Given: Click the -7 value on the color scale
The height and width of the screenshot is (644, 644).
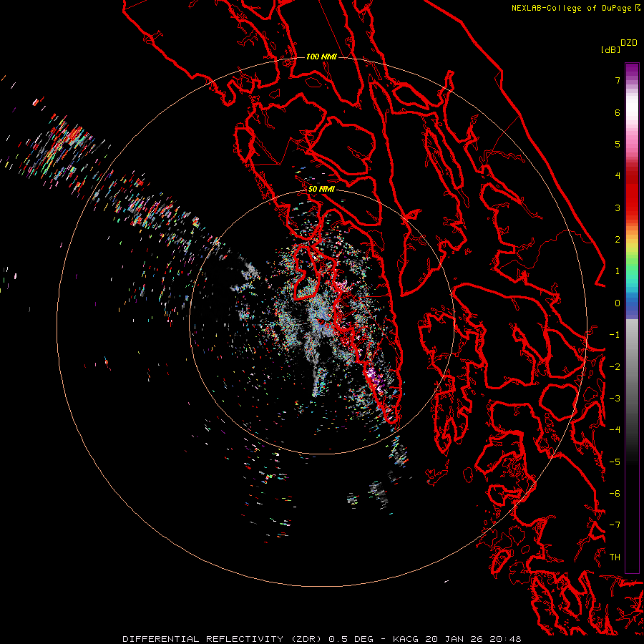Looking at the screenshot, I should (x=615, y=525).
